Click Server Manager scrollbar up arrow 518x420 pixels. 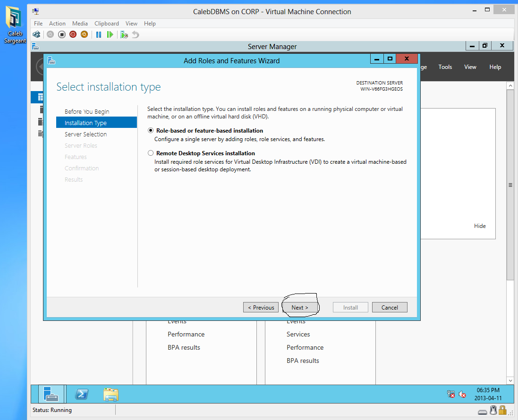[x=510, y=85]
